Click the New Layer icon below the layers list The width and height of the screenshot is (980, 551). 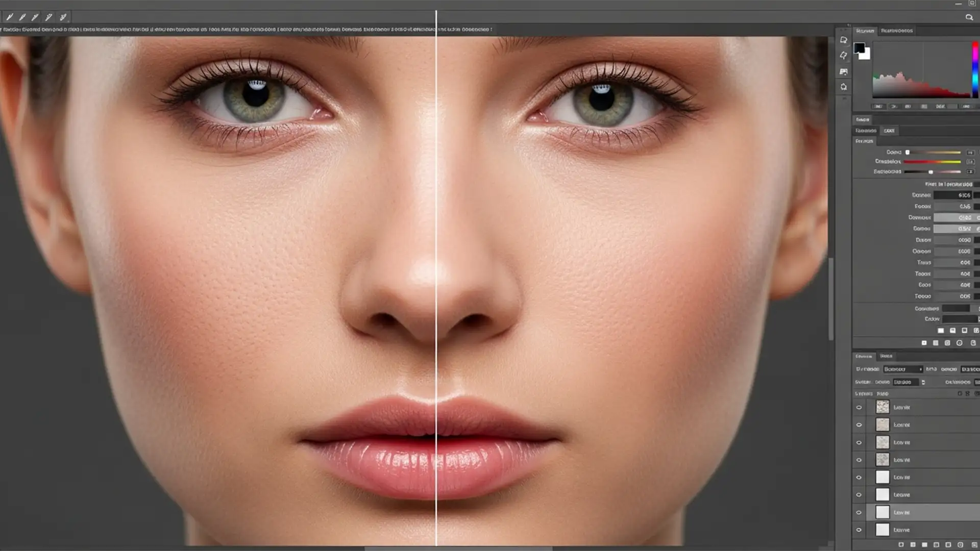pos(961,545)
